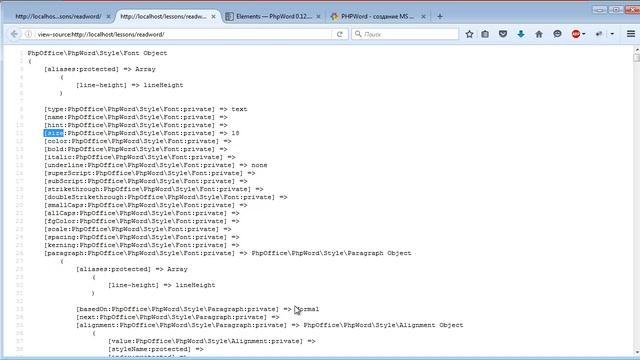This screenshot has height=360, width=640.
Task: Click the 'italic' property line
Action: [140, 157]
